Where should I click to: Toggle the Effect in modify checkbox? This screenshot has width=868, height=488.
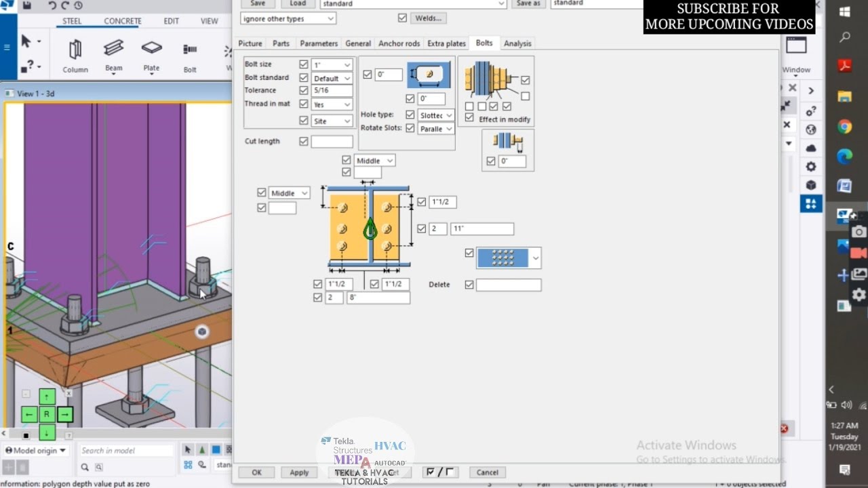coord(469,118)
